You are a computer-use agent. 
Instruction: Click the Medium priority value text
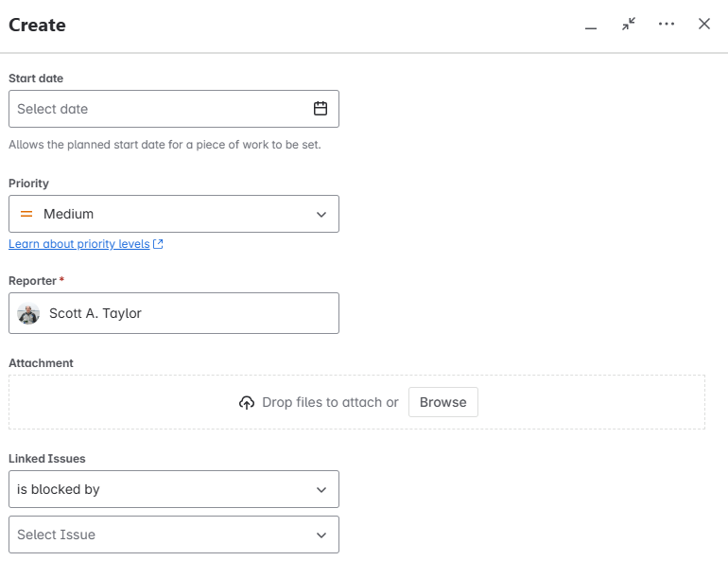68,214
